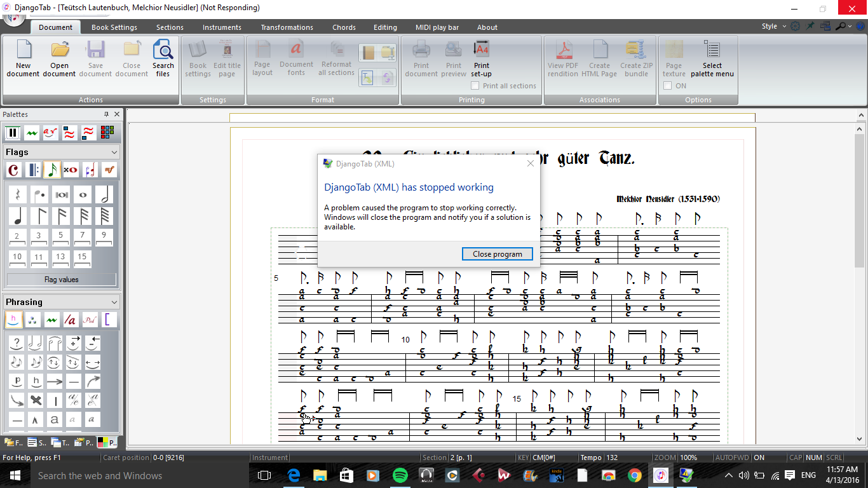This screenshot has height=488, width=868.
Task: Collapse the Phrasing palette section
Action: click(114, 302)
